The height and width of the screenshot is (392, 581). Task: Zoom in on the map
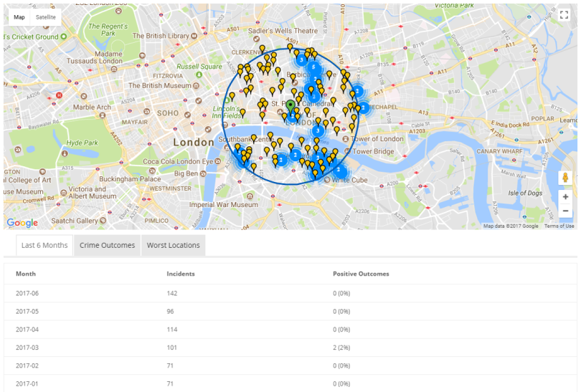tap(565, 196)
